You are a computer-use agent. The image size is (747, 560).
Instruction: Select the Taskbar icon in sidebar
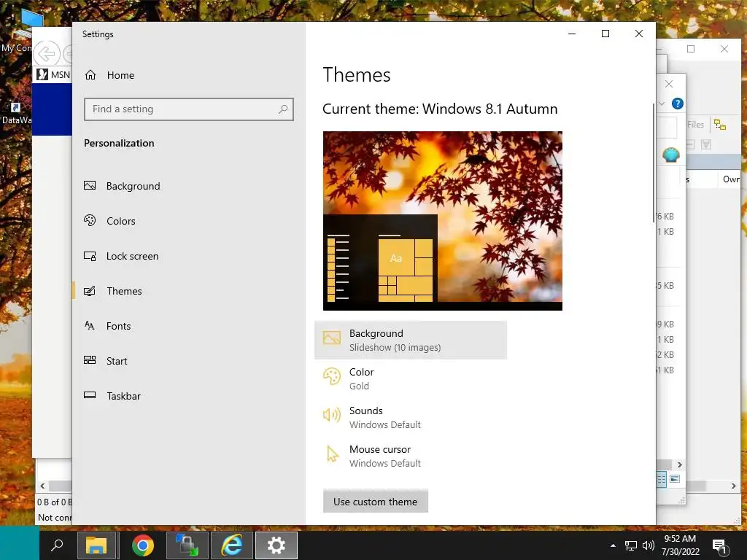pyautogui.click(x=90, y=395)
